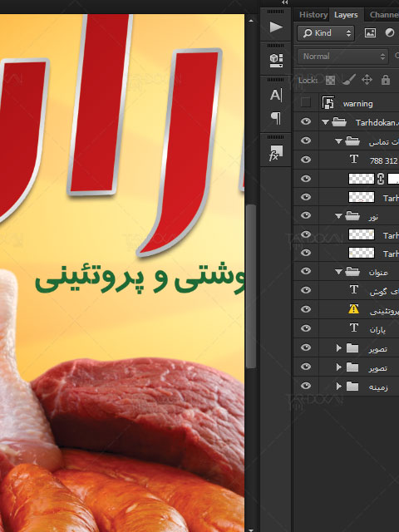Open the Styles panel fx icon

tap(275, 153)
